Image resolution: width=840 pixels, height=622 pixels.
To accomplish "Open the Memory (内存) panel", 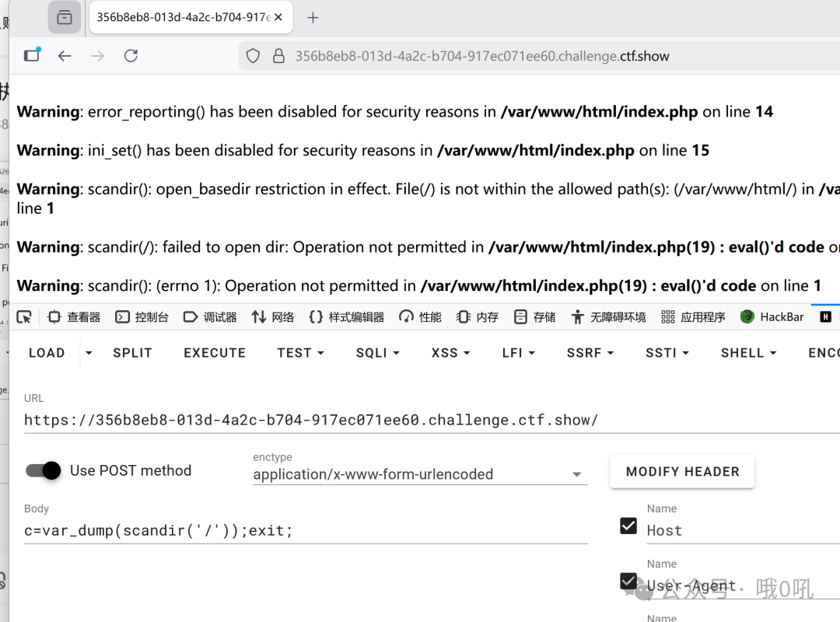I will [478, 317].
